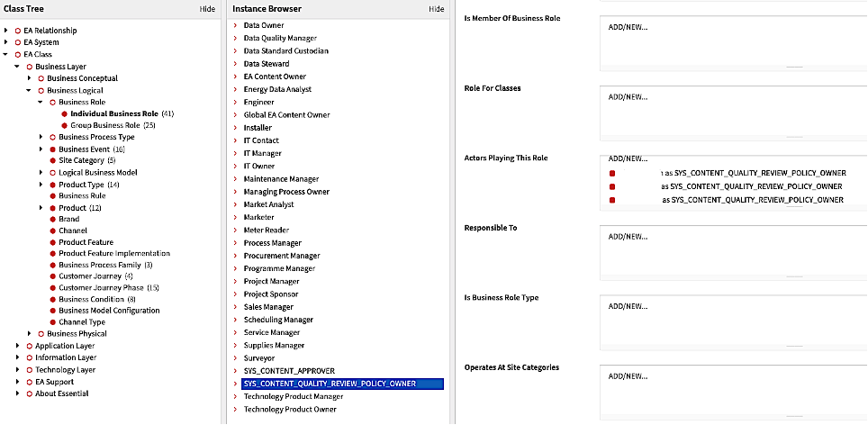Expand the Business Conceptual node
Screen dimensions: 868x425
(30, 78)
